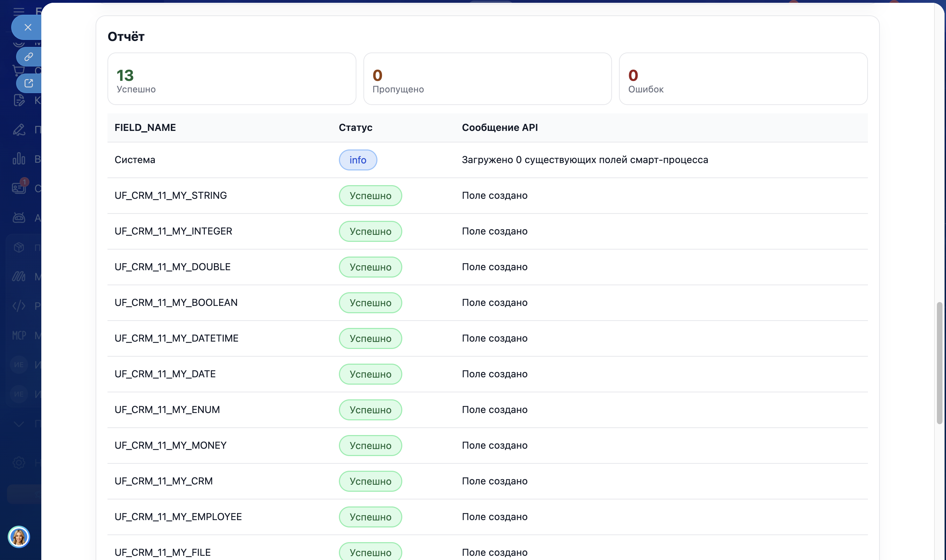This screenshot has width=946, height=560.
Task: Open the MCP sidebar item
Action: coord(19,335)
